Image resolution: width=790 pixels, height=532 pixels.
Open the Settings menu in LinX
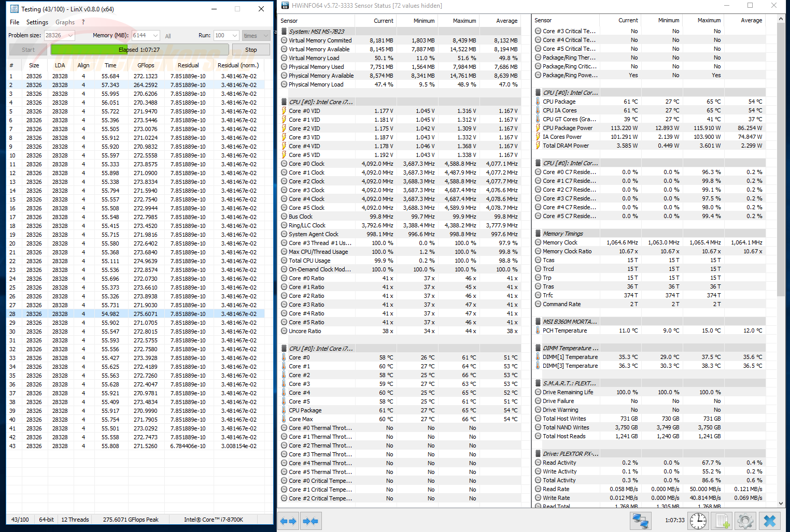[x=37, y=22]
